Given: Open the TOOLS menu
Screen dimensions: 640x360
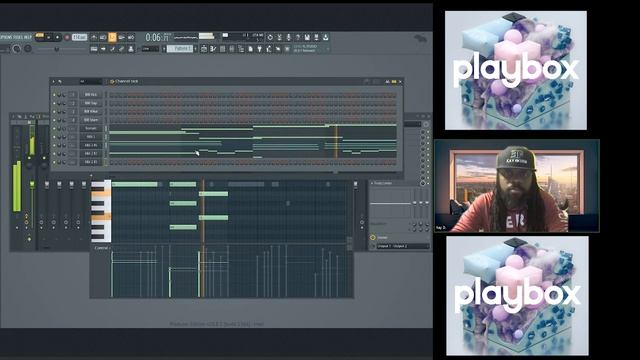Looking at the screenshot, I should point(18,37).
